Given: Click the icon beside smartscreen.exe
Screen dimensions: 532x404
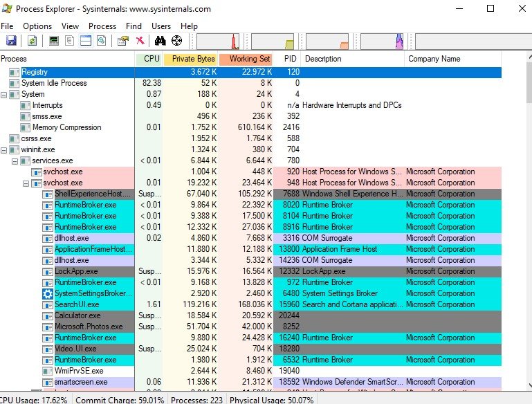Looking at the screenshot, I should [48, 383].
